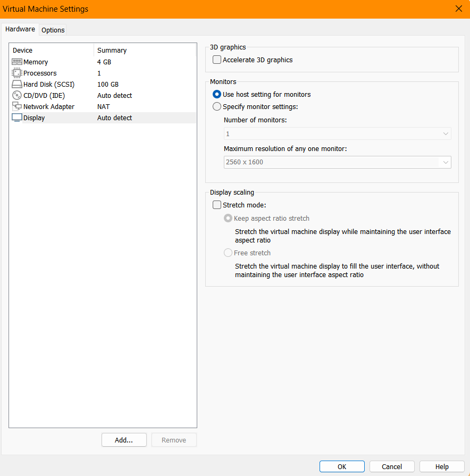Click CD/DVD Auto detect summary

coord(114,95)
